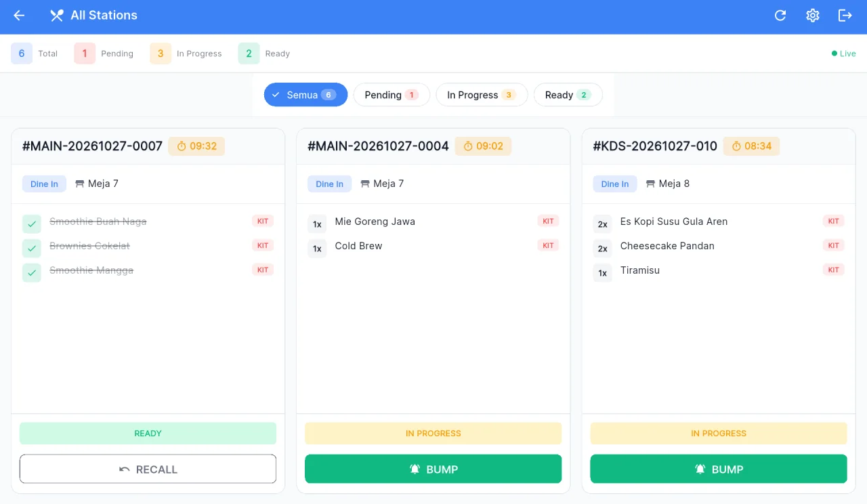Screen dimensions: 867x504
Task: Switch to the In Progress filter tab
Action: (482, 95)
